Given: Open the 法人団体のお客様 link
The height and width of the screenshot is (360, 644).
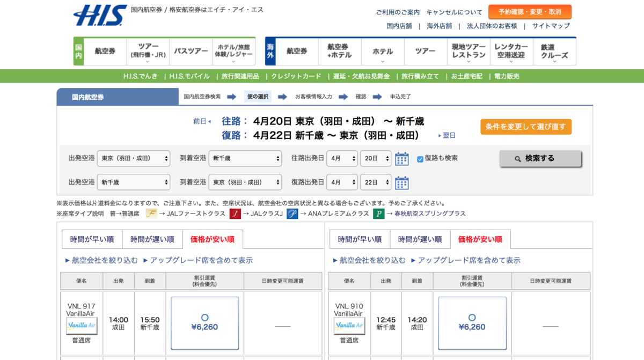Looking at the screenshot, I should pos(492,26).
